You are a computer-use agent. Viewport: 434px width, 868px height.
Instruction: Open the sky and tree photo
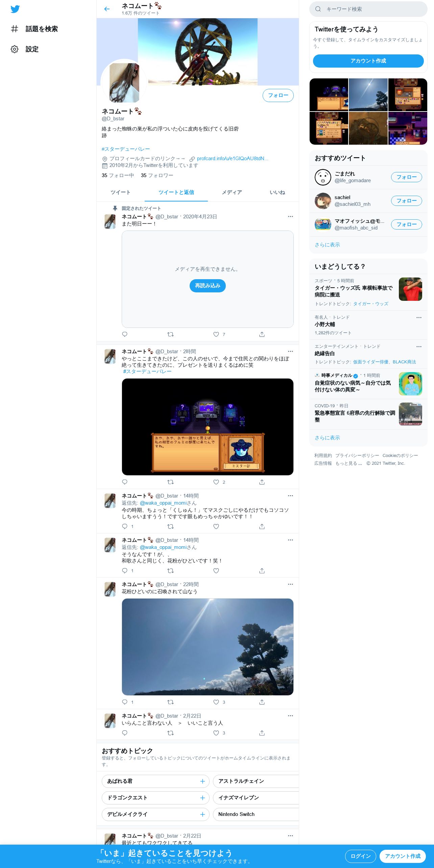coord(208,647)
